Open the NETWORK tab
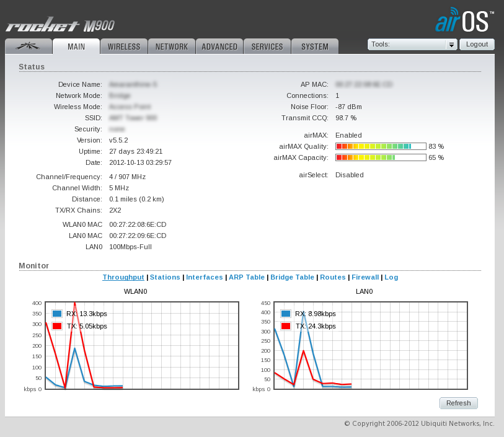This screenshot has height=437, width=504. pos(172,46)
